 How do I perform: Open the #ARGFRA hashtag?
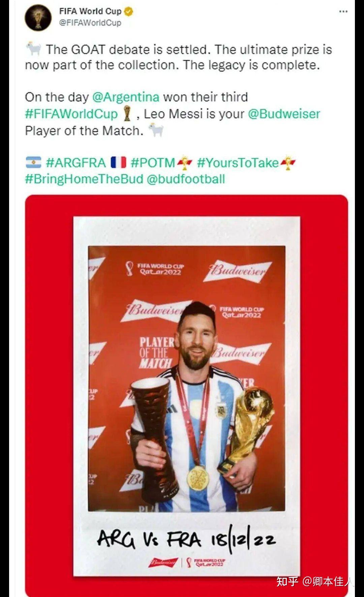(76, 163)
